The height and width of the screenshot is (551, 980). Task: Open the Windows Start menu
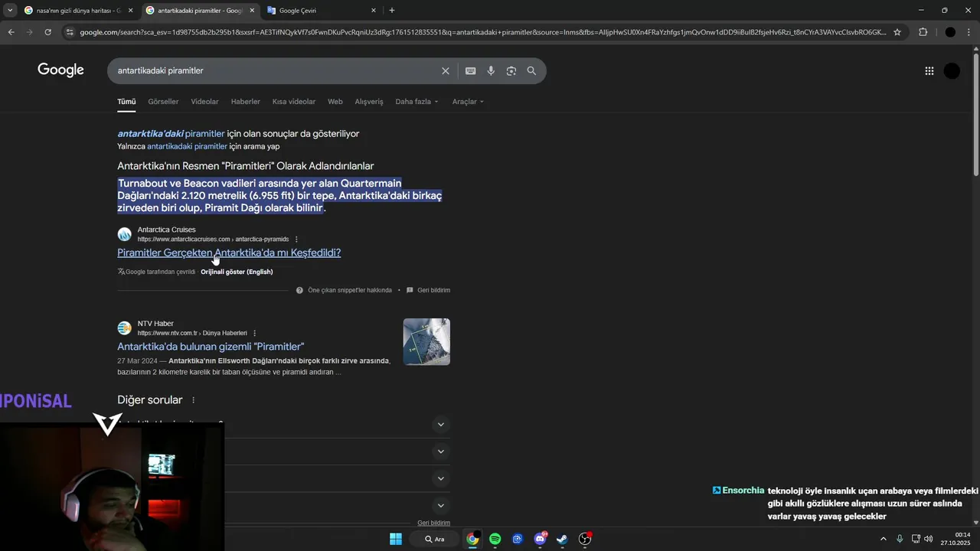coord(396,539)
